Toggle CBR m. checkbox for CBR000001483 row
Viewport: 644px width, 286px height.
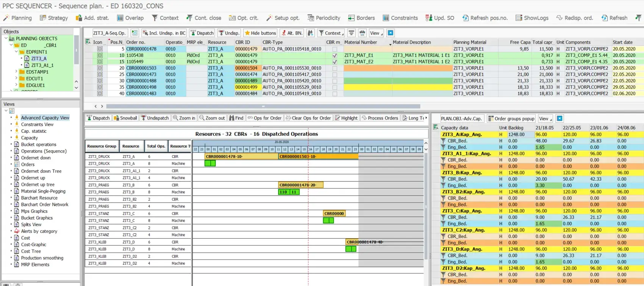(335, 94)
